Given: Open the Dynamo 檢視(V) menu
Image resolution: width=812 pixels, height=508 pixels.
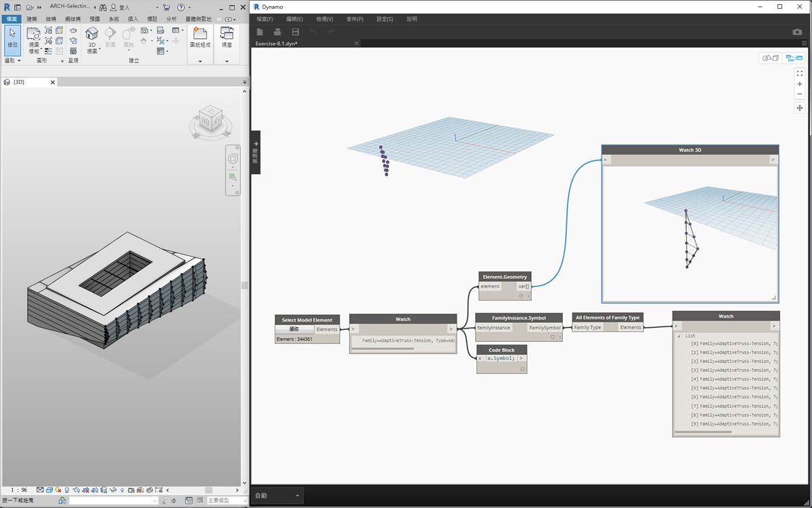Looking at the screenshot, I should coord(324,19).
